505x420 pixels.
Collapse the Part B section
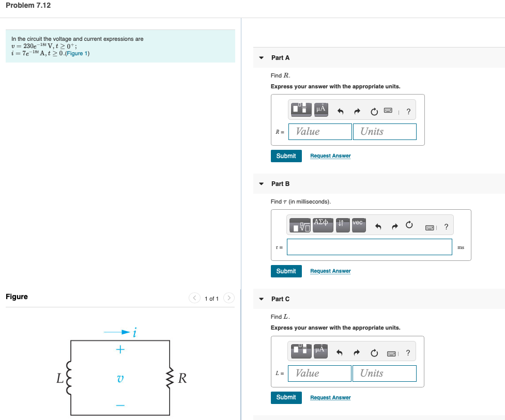coord(261,183)
